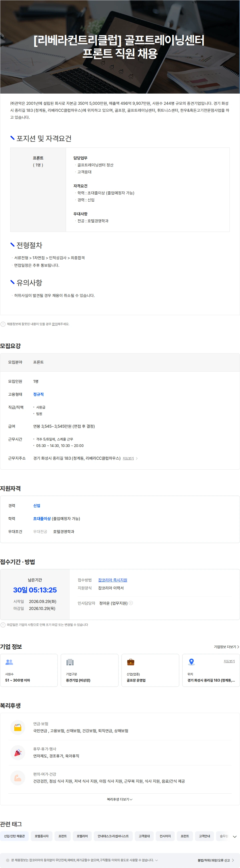Click the info icon beside 채용정보에 잘못된 내용
This screenshot has width=240, height=868.
tap(3, 324)
